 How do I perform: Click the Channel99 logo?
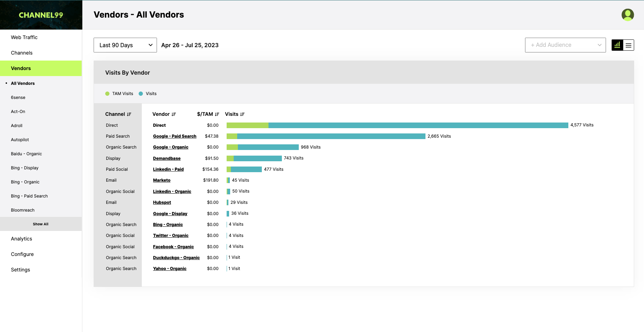coord(41,15)
